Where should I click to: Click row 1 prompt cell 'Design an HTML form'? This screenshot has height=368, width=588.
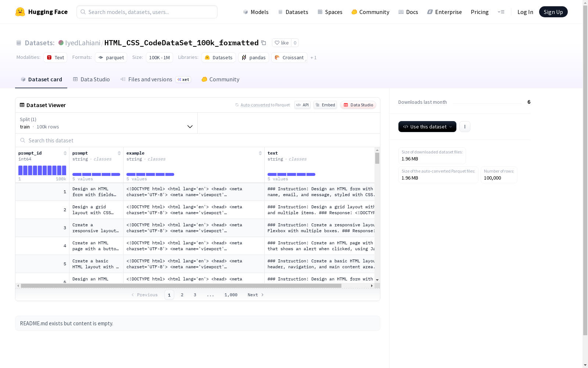pyautogui.click(x=96, y=192)
